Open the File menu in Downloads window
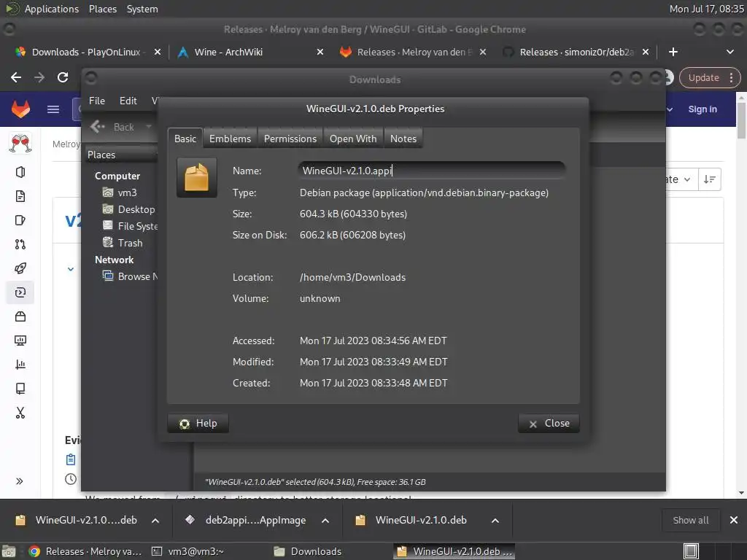Screen dimensions: 747x560 tap(97, 101)
